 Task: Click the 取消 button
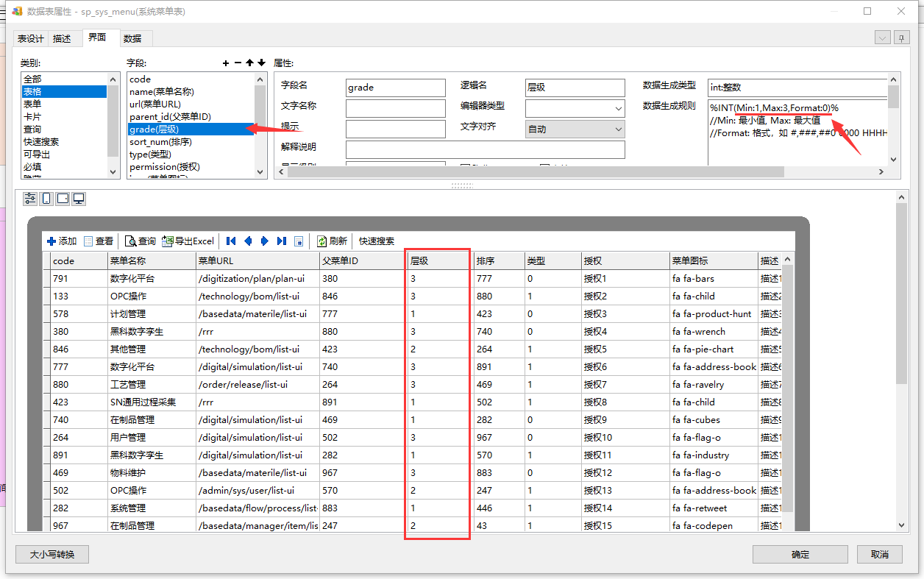coord(880,554)
